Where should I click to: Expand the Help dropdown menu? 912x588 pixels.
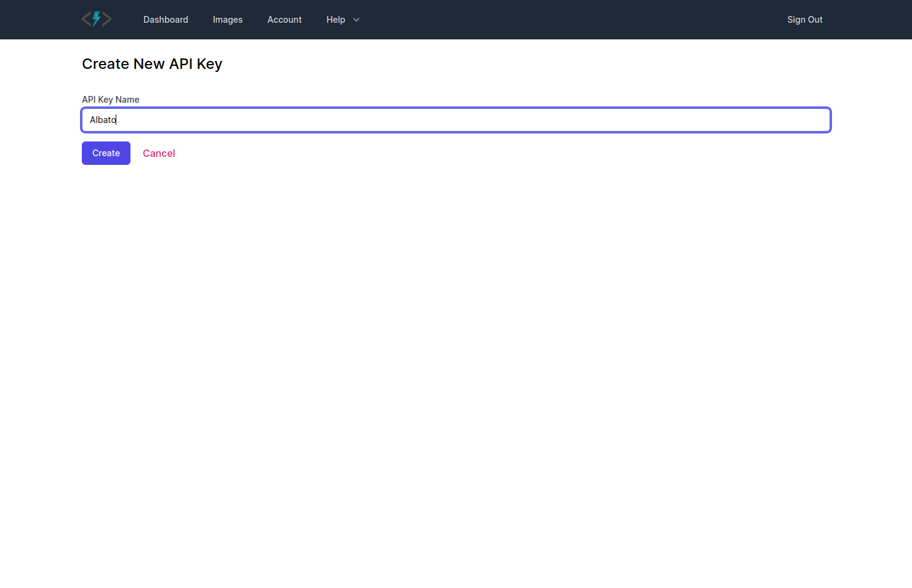pos(343,20)
